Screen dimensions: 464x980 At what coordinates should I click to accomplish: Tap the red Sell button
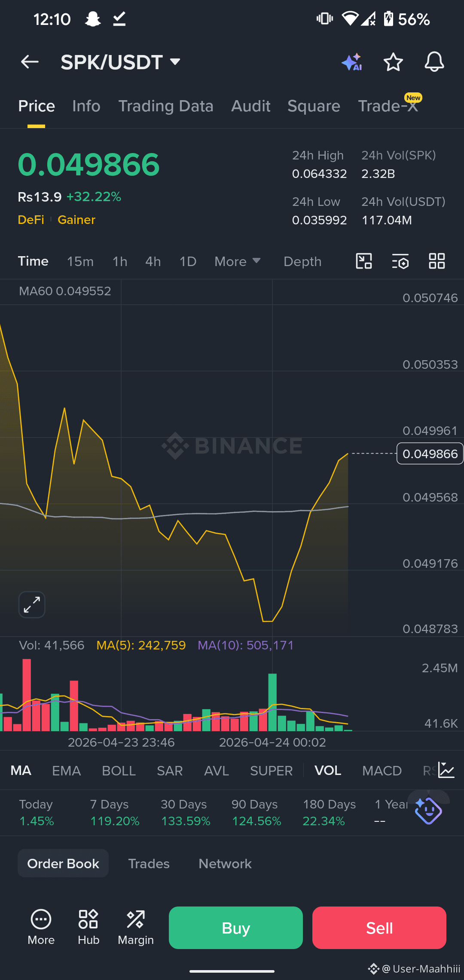click(379, 928)
